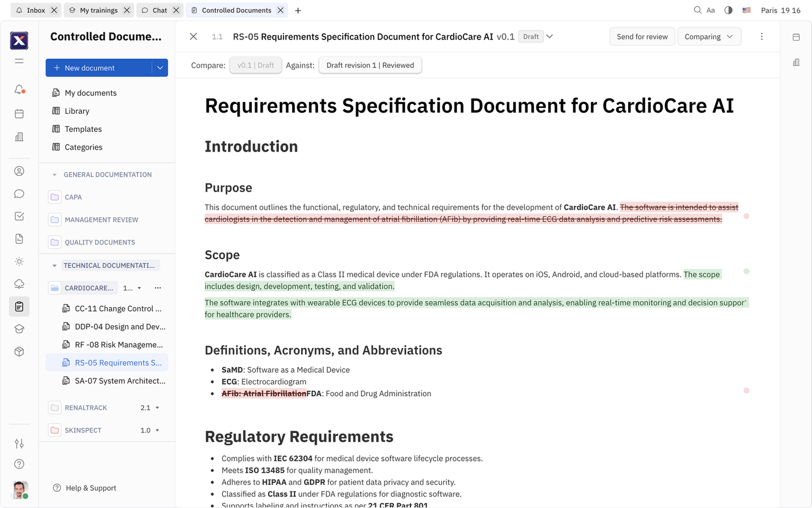Screen dimensions: 812x508
Task: Open RF-08 Risk Management document
Action: tap(114, 345)
